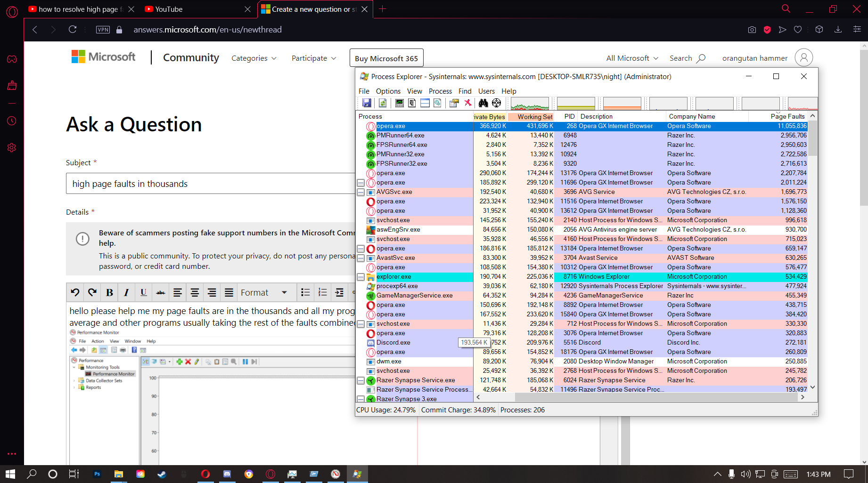Open Discord from the Windows taskbar
This screenshot has width=868, height=483.
[x=227, y=474]
